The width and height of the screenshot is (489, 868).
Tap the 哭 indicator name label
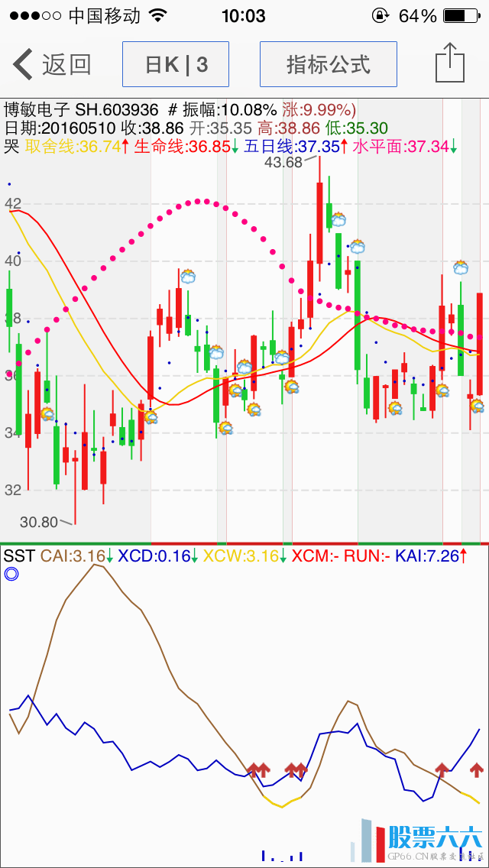[11, 147]
